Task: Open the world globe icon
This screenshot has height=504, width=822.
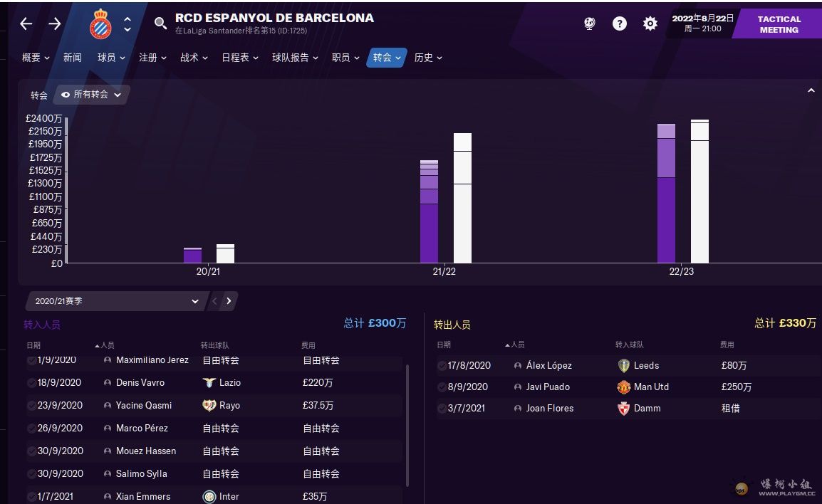Action: tap(590, 23)
